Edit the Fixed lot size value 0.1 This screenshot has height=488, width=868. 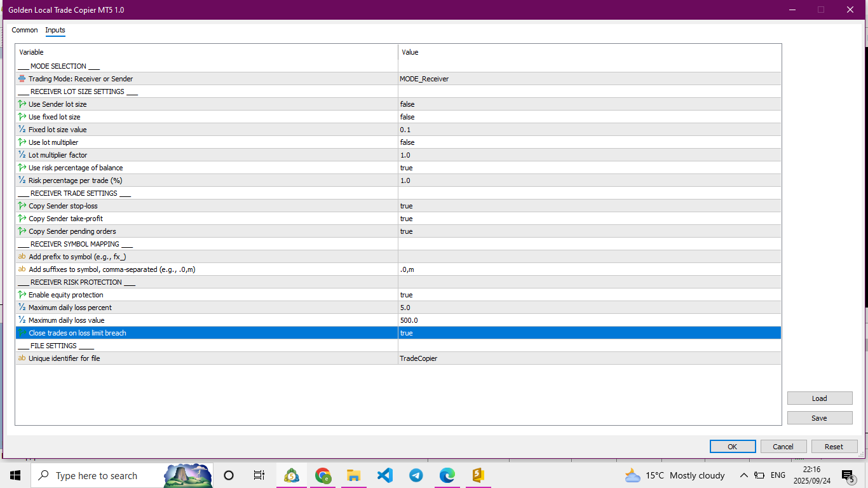(590, 130)
